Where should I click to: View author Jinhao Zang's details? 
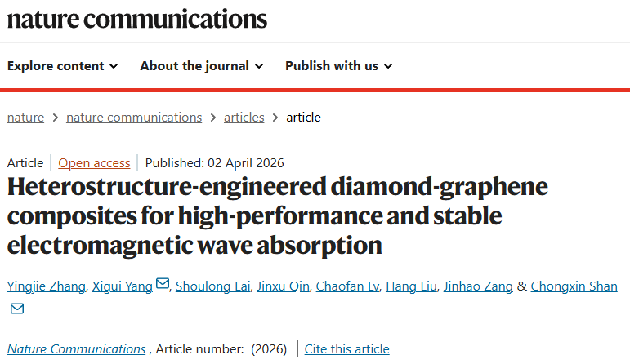pos(478,286)
